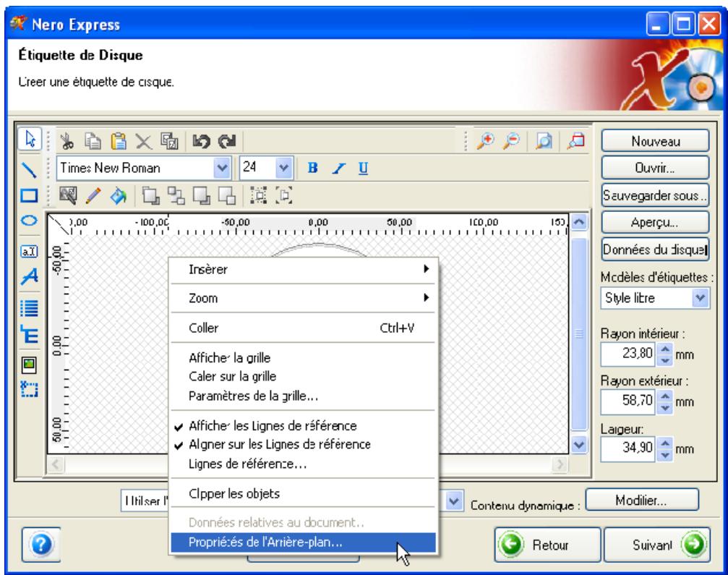Select the text box tool

[x=29, y=251]
